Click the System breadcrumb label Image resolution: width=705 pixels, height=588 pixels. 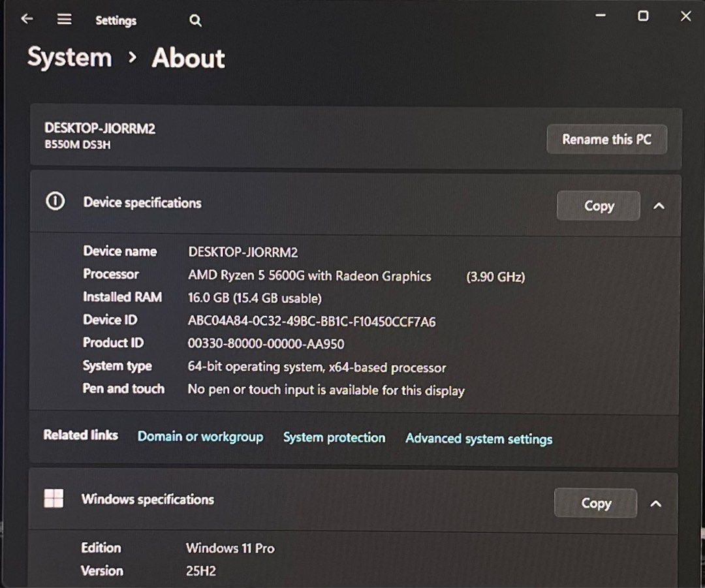[x=69, y=57]
